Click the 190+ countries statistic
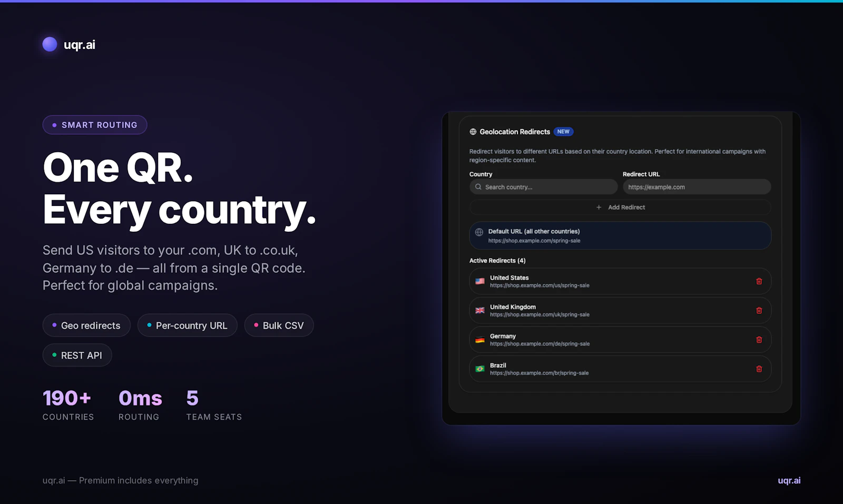The image size is (843, 504). 68,404
